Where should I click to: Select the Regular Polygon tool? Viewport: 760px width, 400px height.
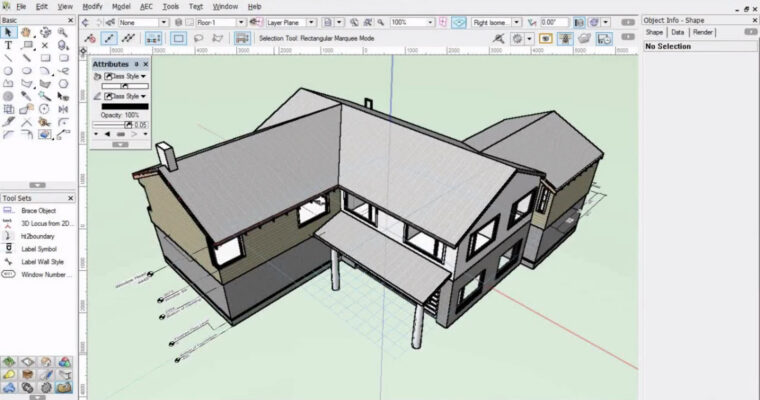[63, 83]
